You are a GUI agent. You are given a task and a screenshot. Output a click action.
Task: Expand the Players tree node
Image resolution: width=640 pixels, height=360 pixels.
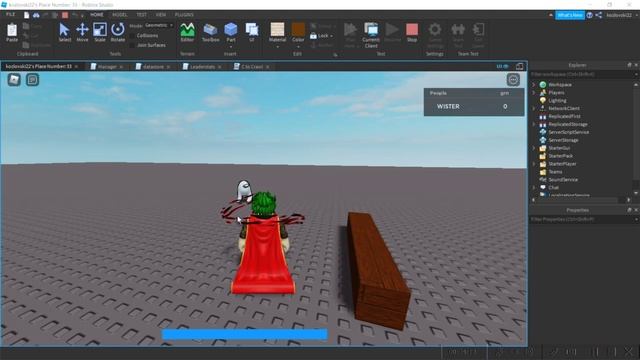coord(534,93)
